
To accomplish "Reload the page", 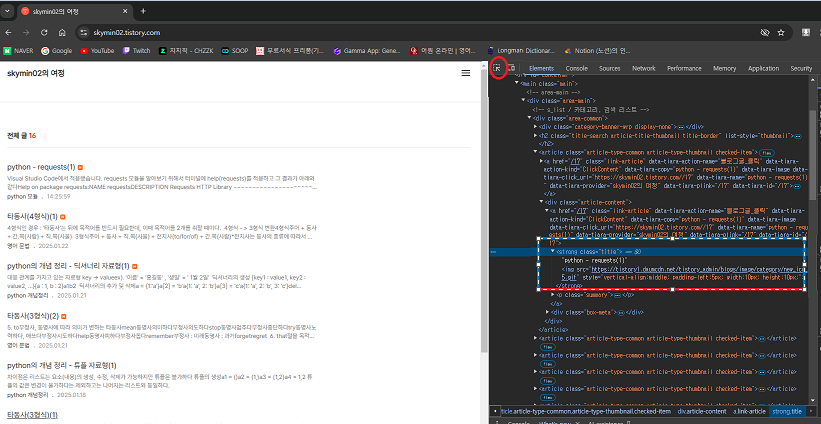I will tap(44, 32).
